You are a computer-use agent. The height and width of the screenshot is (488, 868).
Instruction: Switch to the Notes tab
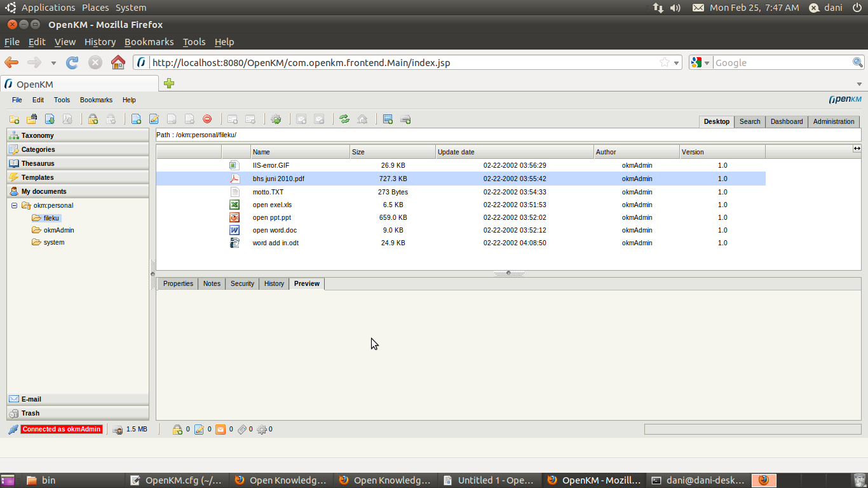tap(212, 283)
